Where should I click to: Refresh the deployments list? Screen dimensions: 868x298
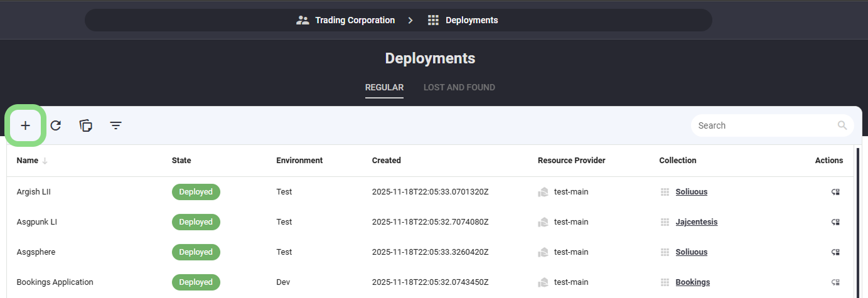point(56,125)
